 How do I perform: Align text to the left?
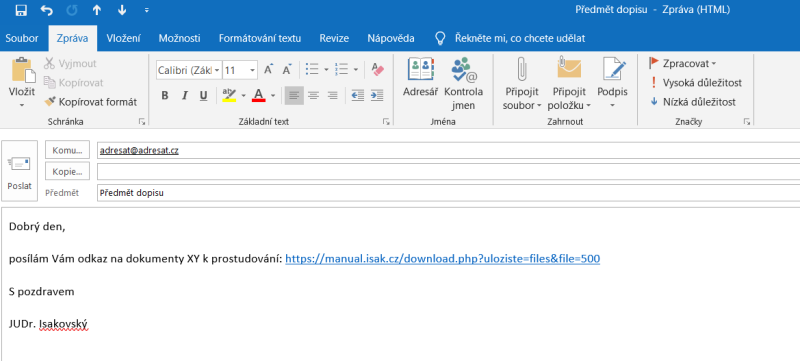(294, 95)
